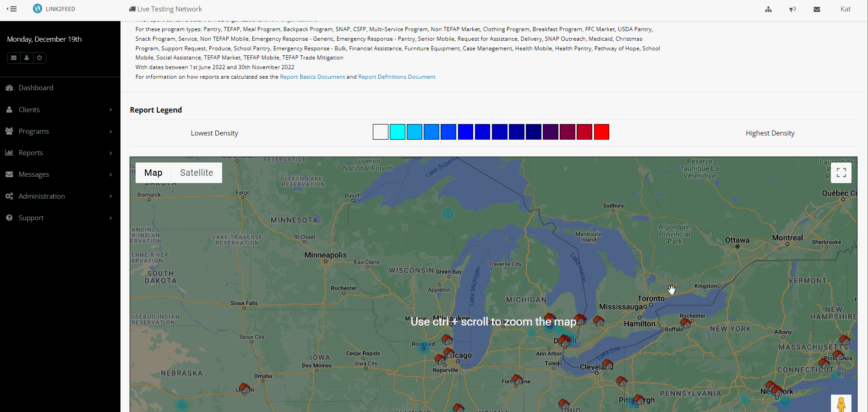The image size is (868, 412).
Task: Expand the Support sidebar menu
Action: (x=31, y=217)
